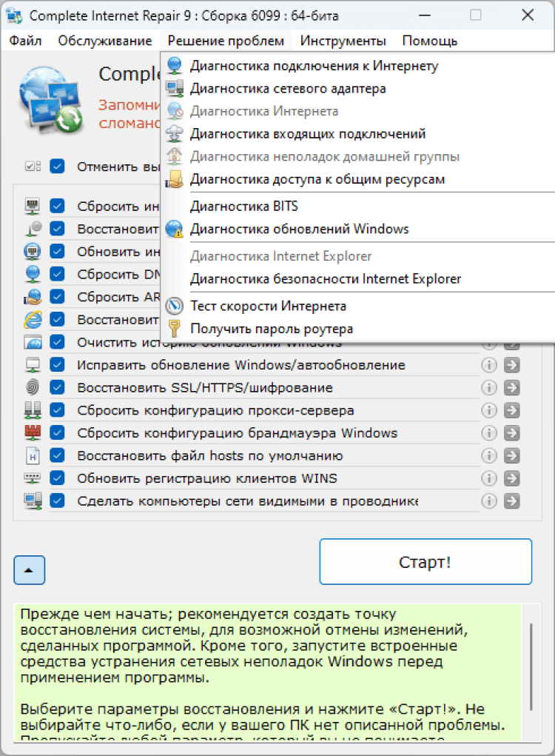This screenshot has height=756, width=555.
Task: Run arrow for Сбросить конфигурацию прокси-сервера
Action: [x=511, y=410]
